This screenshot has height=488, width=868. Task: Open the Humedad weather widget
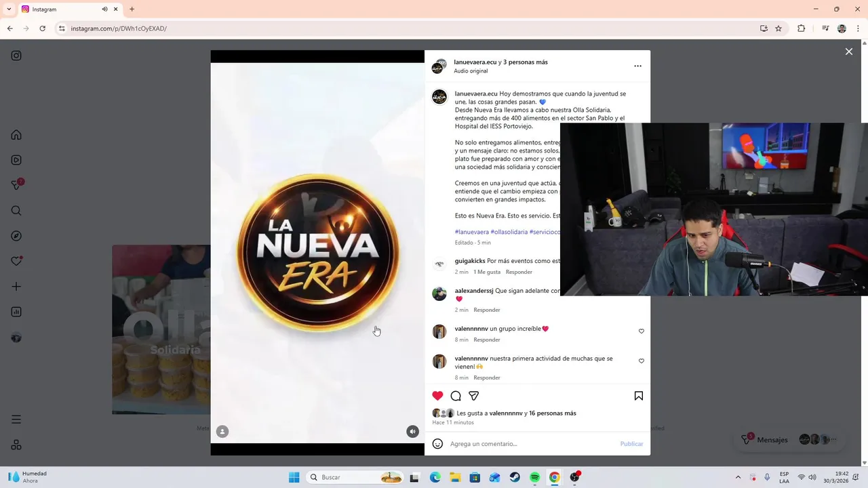tap(27, 477)
